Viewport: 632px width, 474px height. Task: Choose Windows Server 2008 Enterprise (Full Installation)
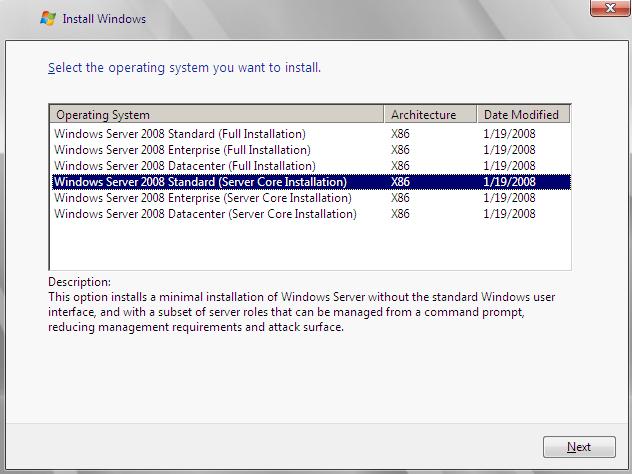(x=182, y=150)
